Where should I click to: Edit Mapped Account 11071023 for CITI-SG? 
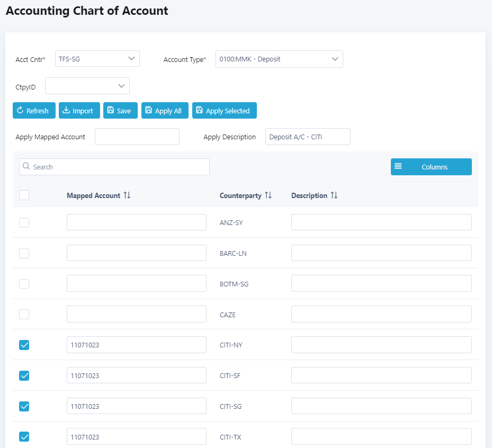click(x=137, y=406)
